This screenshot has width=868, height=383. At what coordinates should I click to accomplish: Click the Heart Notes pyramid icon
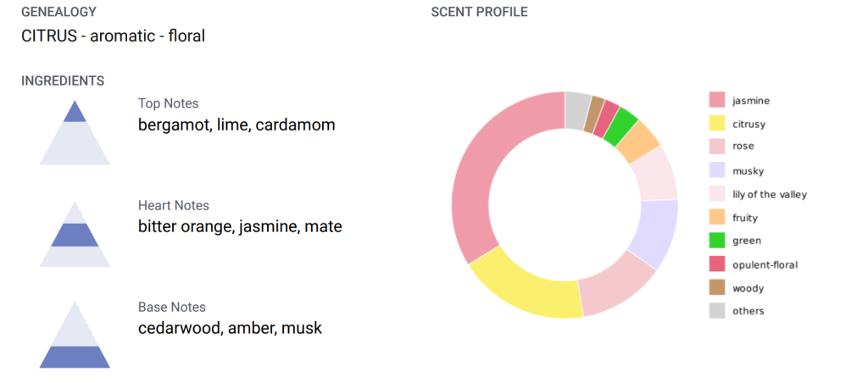pos(75,235)
